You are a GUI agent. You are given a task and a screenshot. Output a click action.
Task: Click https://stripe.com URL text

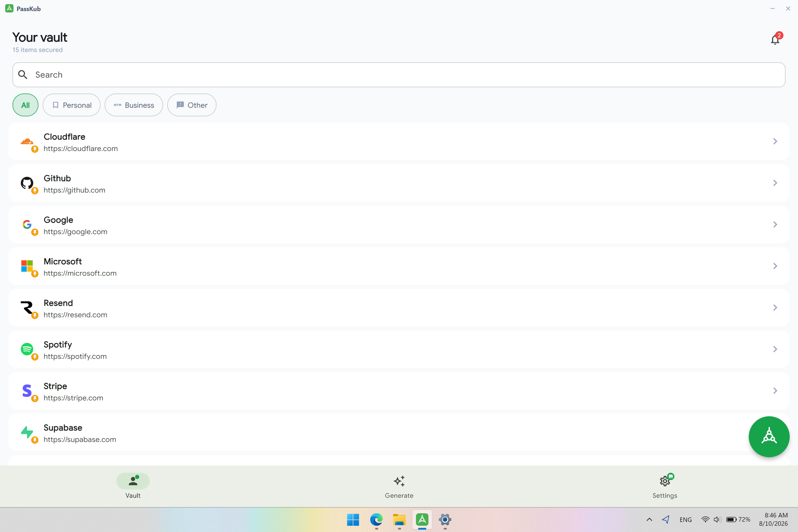coord(73,398)
